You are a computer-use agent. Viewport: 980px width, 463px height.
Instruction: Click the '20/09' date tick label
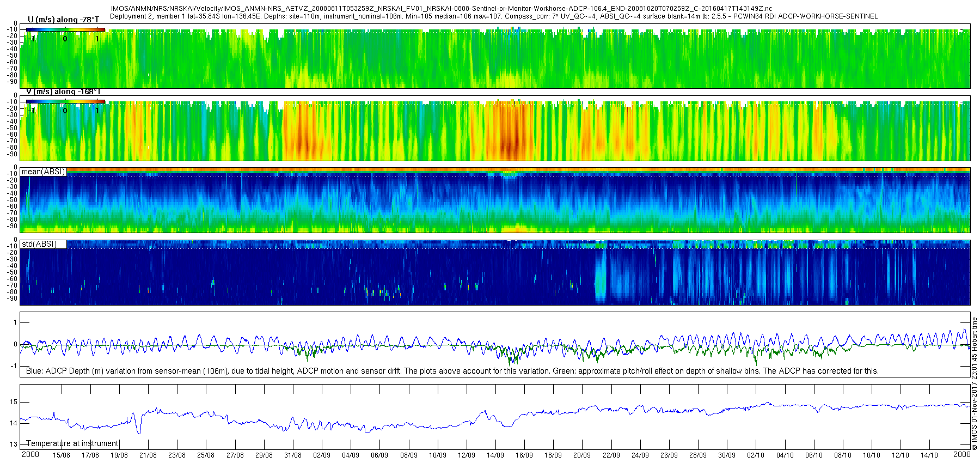pyautogui.click(x=582, y=455)
